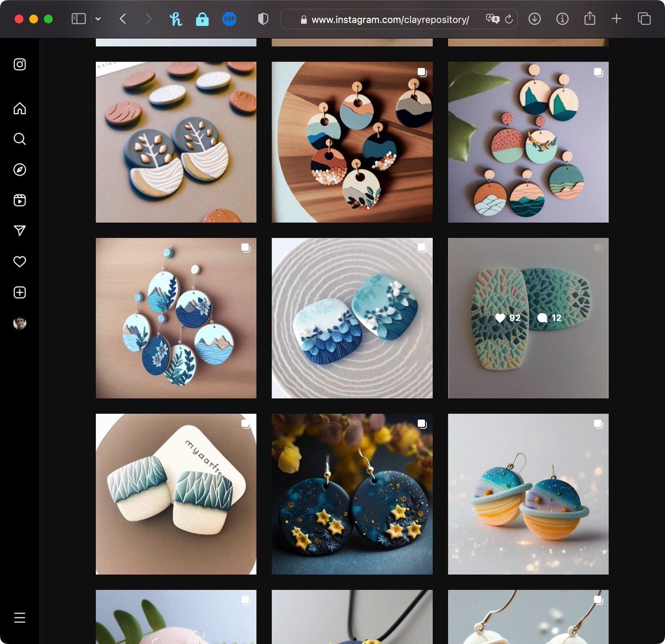
Task: Open the Explore compass icon
Action: coord(20,169)
